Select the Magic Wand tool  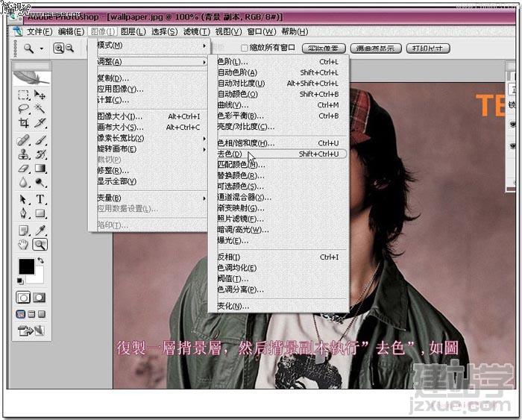(x=40, y=109)
